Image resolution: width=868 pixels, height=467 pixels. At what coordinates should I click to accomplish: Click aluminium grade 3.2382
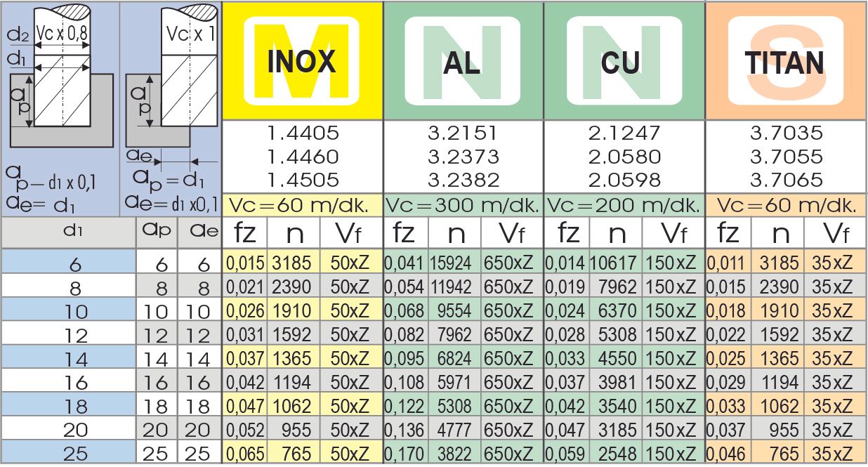tap(463, 179)
